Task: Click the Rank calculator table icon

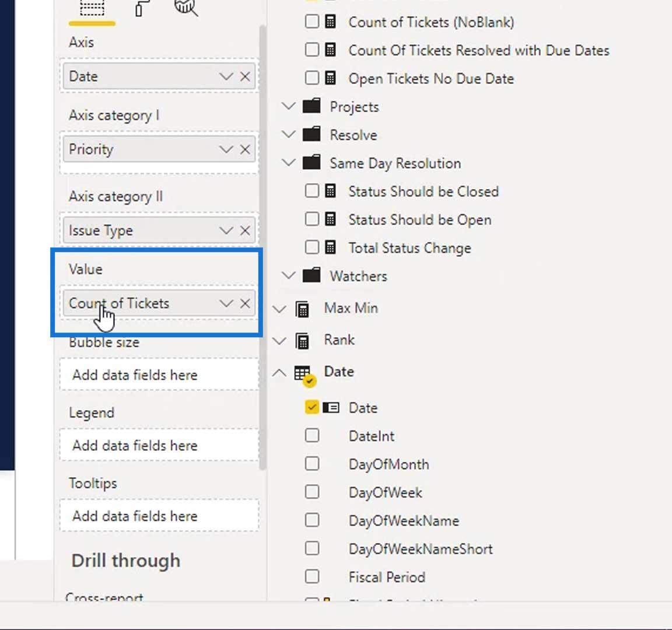Action: 303,341
